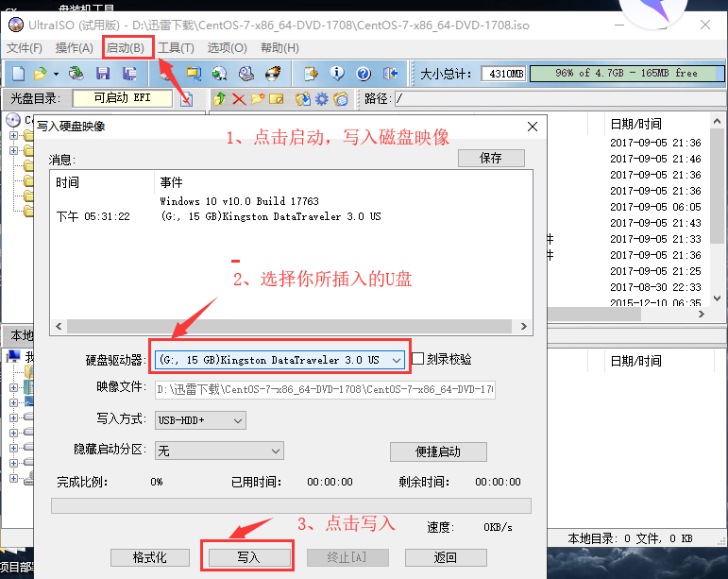Image resolution: width=728 pixels, height=579 pixels.
Task: Expand the second tree node in disc tree
Action: 14,150
